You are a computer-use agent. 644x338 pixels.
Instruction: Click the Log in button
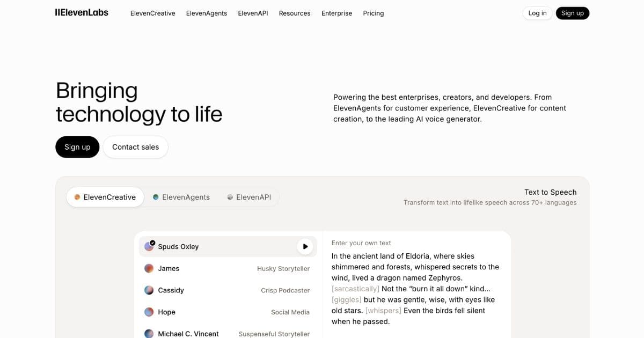[x=537, y=13]
